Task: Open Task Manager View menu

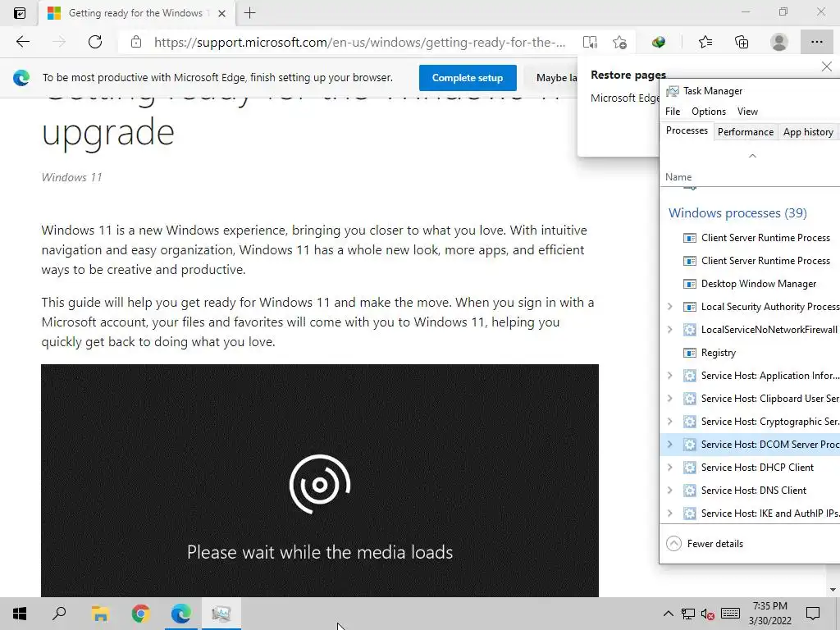Action: [747, 112]
